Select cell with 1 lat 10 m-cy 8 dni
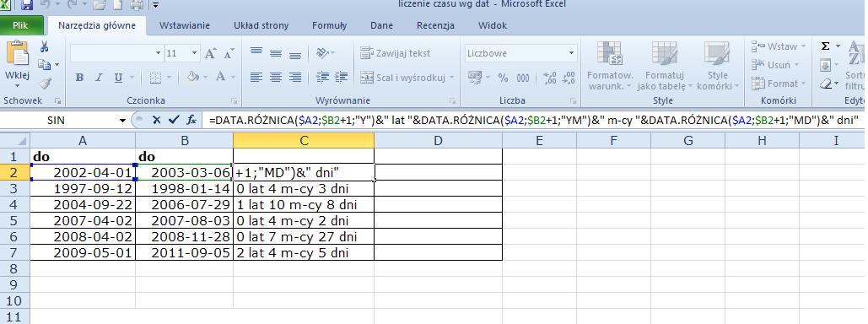 (x=304, y=204)
